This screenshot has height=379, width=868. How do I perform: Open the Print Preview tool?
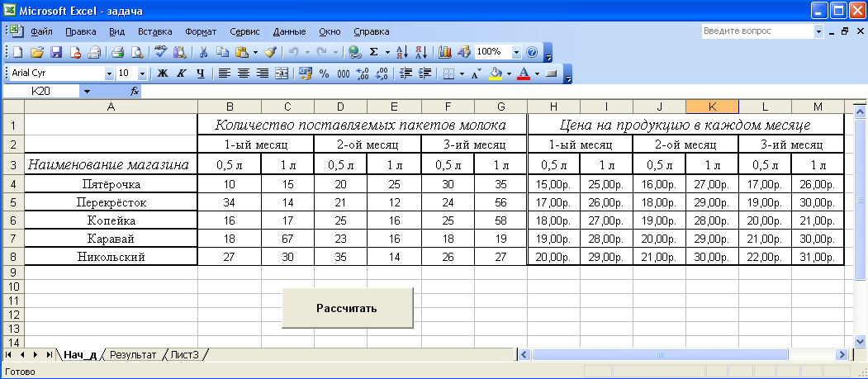tap(136, 52)
